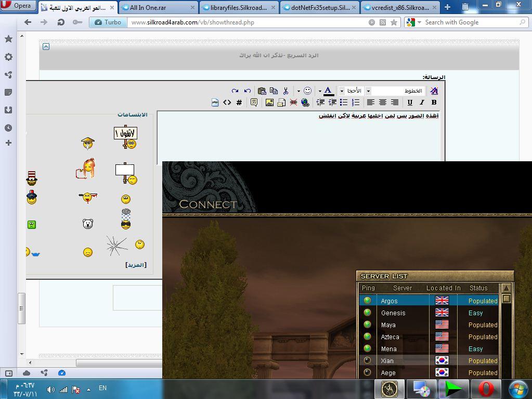This screenshot has width=532, height=399.
Task: Switch to the dotNetFx35setup tab
Action: [x=320, y=7]
